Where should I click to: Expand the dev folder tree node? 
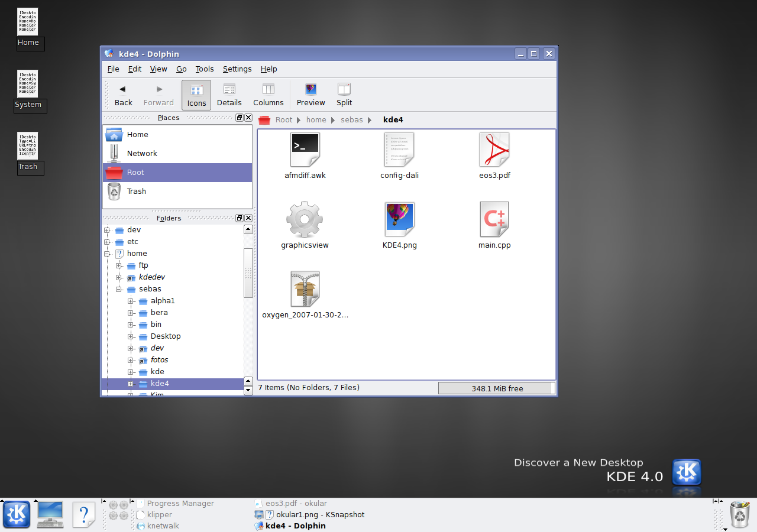click(107, 230)
